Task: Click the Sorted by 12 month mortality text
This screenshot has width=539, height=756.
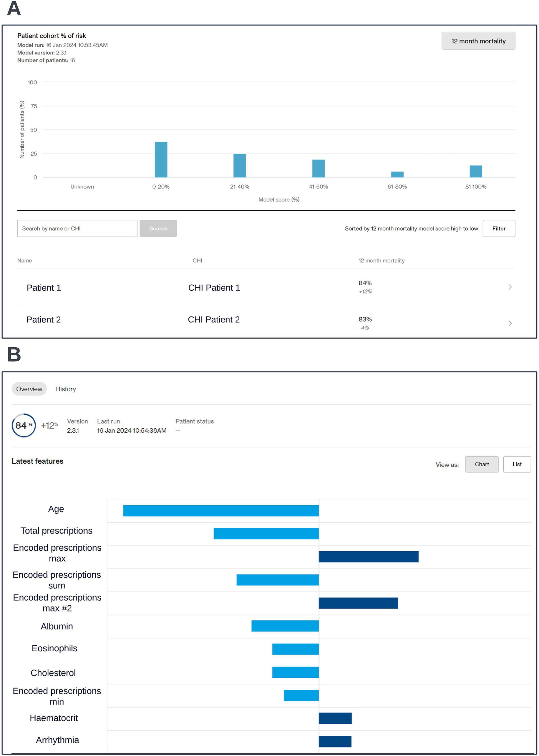Action: [411, 229]
